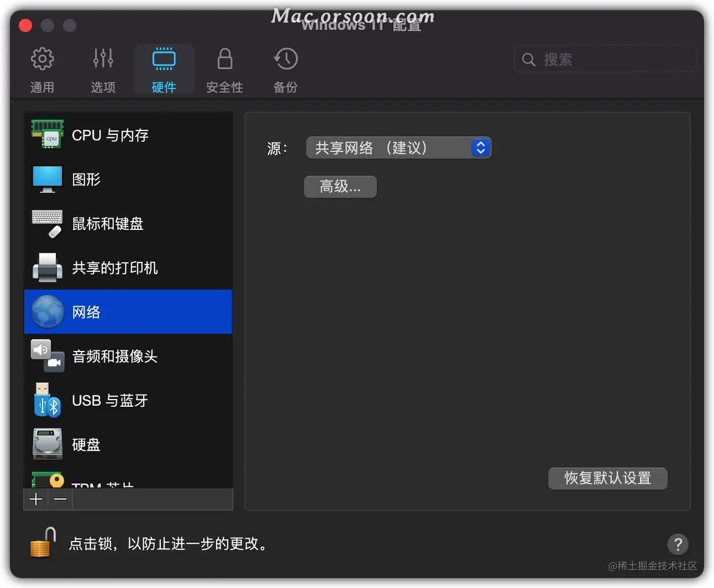Screen dimensions: 714x588
Task: Close the configuration window
Action: pos(25,25)
